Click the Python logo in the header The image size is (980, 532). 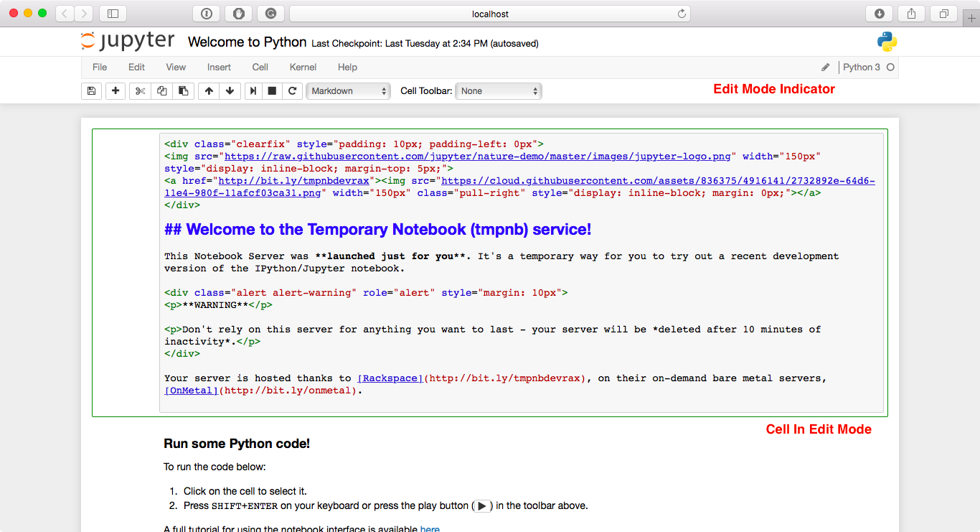[887, 42]
